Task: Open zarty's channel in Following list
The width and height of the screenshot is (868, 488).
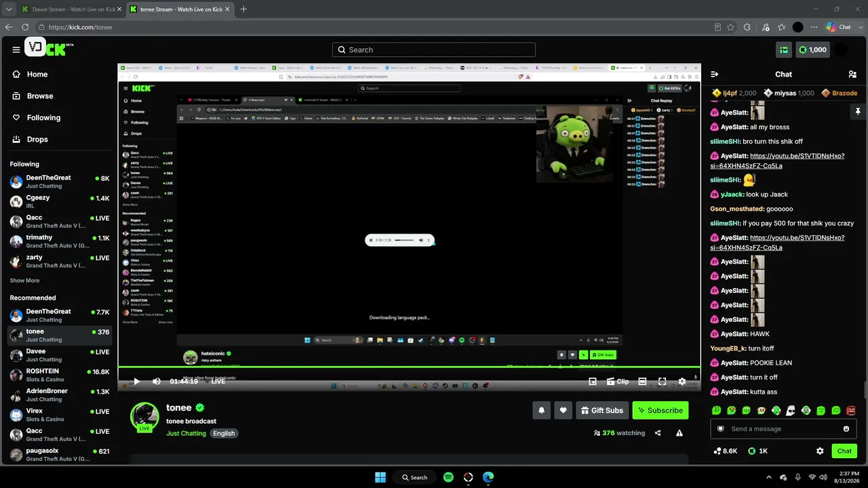Action: pos(60,261)
